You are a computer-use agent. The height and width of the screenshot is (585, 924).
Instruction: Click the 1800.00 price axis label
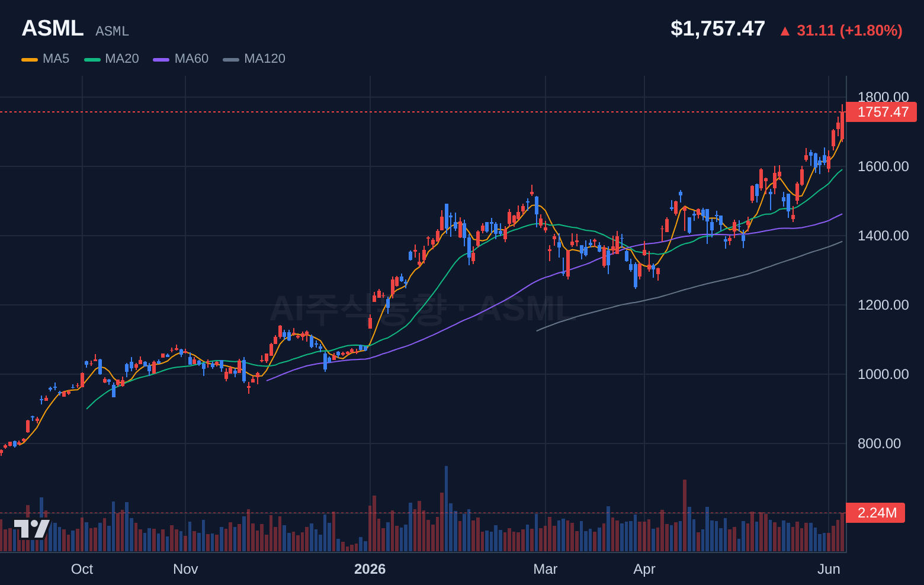point(883,97)
